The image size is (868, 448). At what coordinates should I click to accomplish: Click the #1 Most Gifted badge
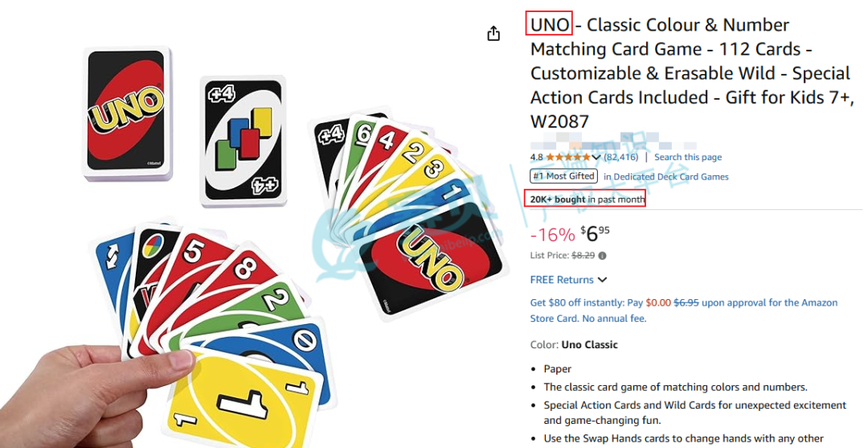click(564, 176)
